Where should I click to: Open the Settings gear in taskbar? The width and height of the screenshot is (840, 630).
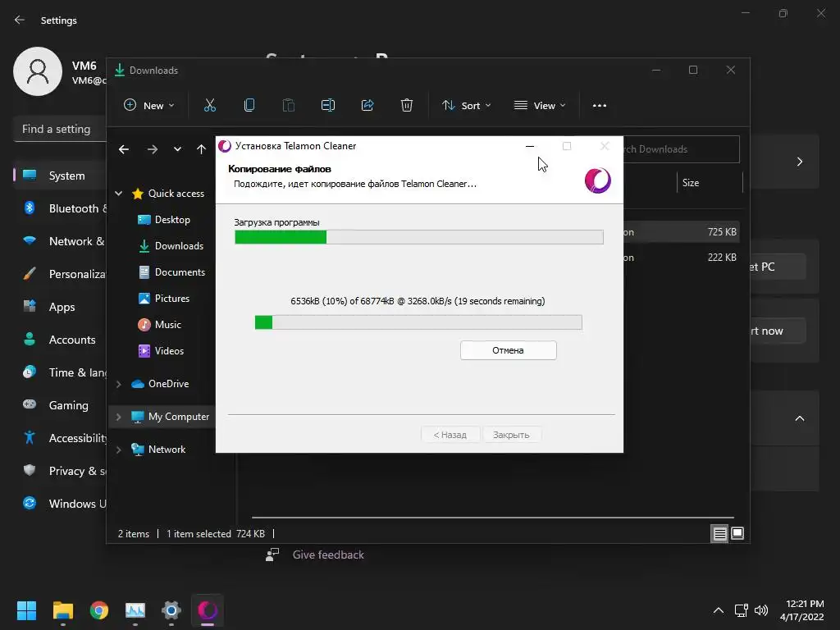coord(171,610)
